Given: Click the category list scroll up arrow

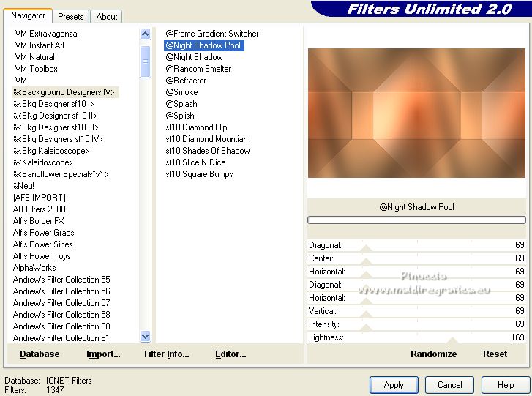Looking at the screenshot, I should 145,34.
